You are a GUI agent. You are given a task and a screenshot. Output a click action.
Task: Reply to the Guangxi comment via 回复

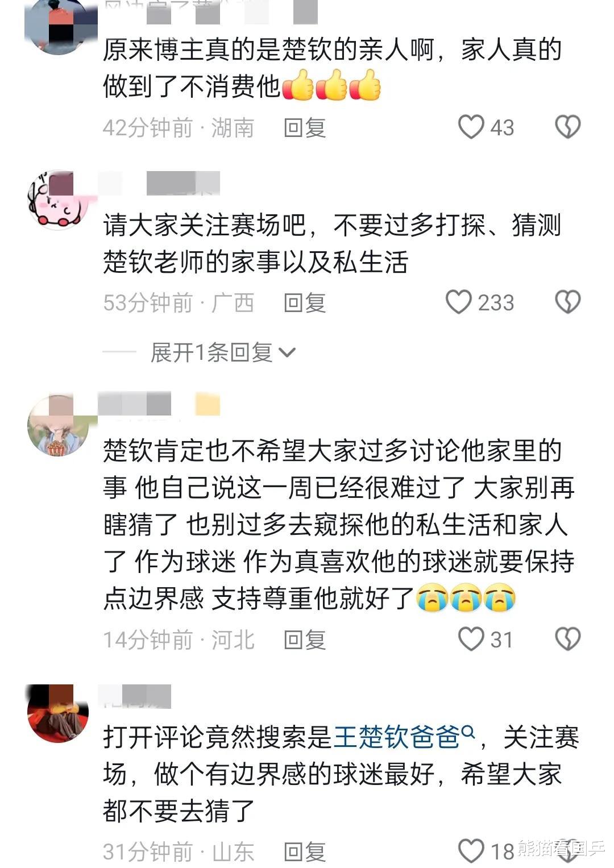304,302
